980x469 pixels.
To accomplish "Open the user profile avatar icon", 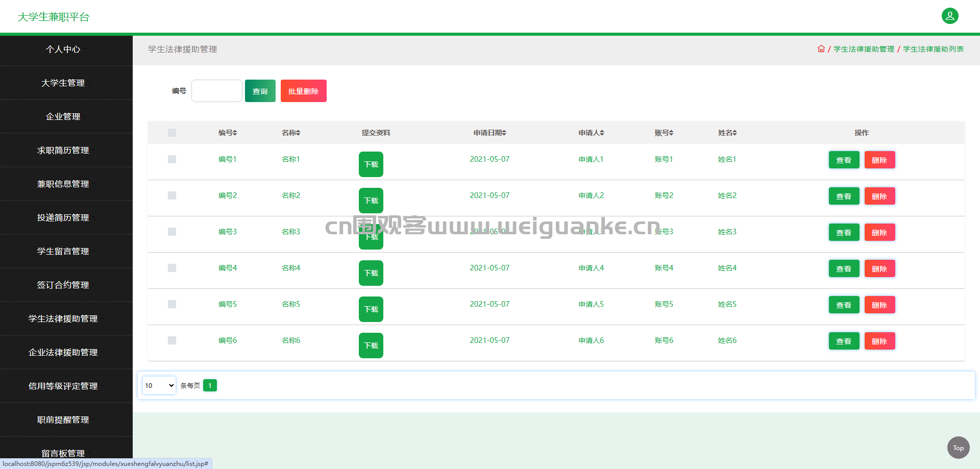I will click(x=950, y=16).
